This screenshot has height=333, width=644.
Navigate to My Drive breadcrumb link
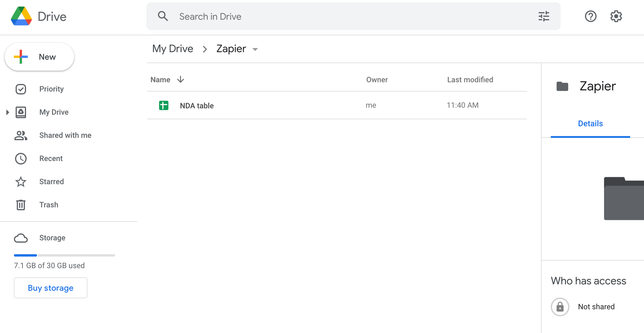[x=173, y=49]
